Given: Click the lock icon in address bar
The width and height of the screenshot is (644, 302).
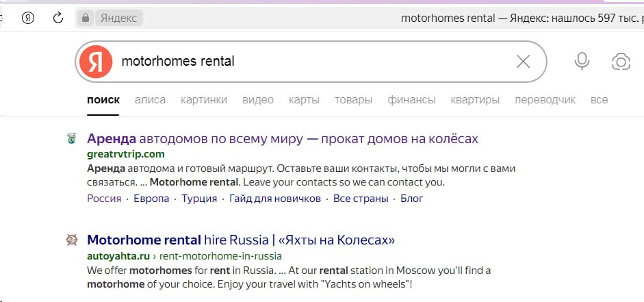Looking at the screenshot, I should [86, 18].
